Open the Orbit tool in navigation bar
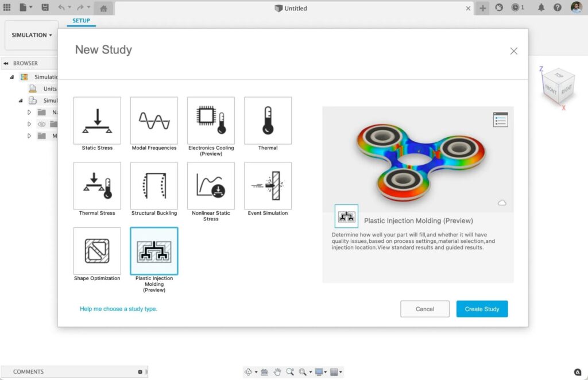 tap(248, 372)
